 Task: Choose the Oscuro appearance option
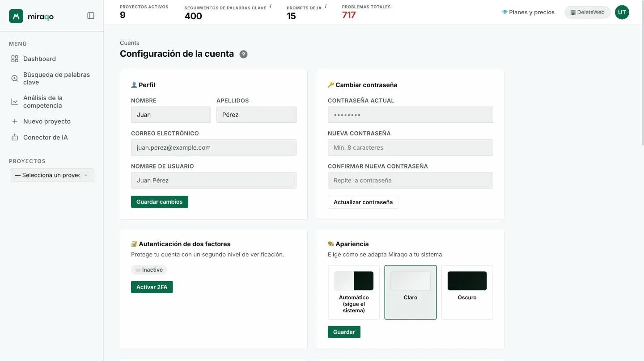[x=467, y=292]
